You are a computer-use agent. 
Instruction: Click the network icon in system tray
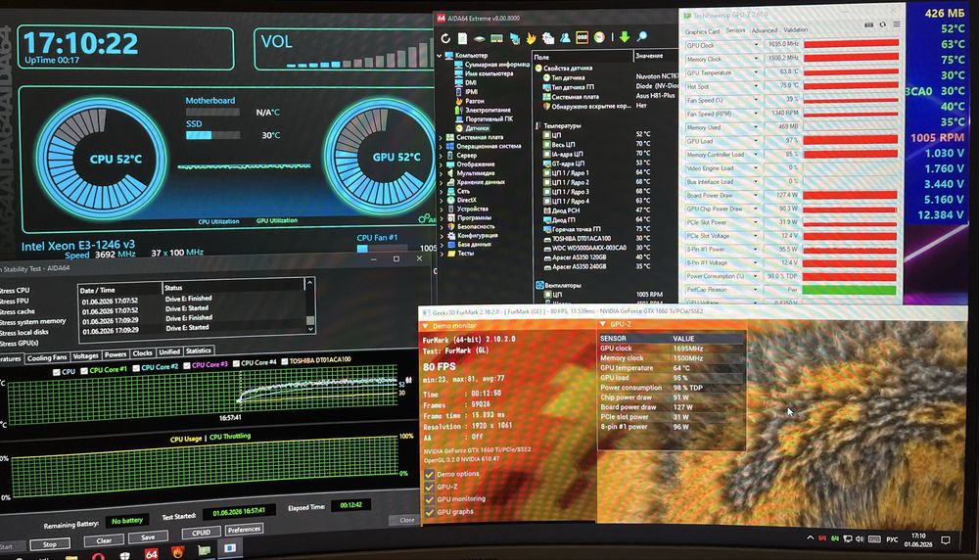[847, 538]
